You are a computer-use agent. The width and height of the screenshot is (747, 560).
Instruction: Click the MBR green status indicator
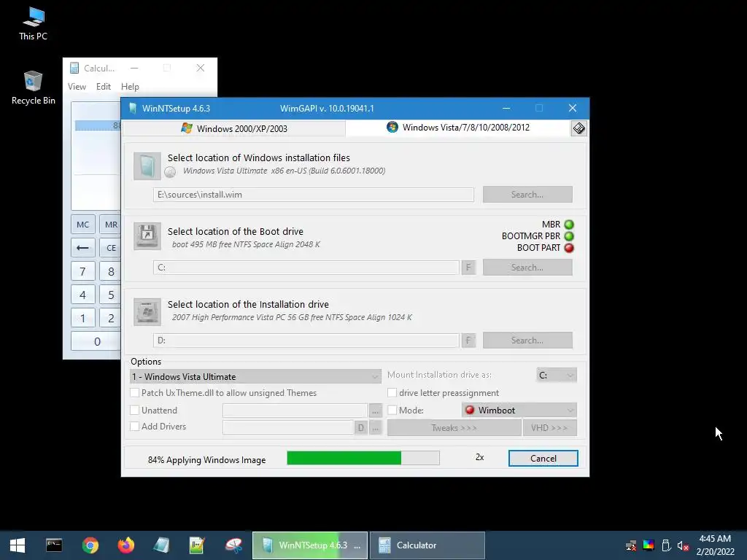click(x=569, y=225)
